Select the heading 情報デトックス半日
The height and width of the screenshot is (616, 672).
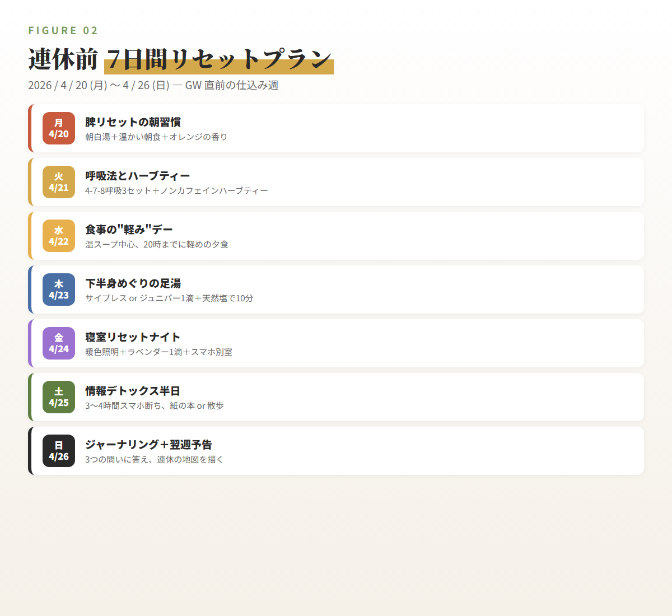[x=133, y=391]
